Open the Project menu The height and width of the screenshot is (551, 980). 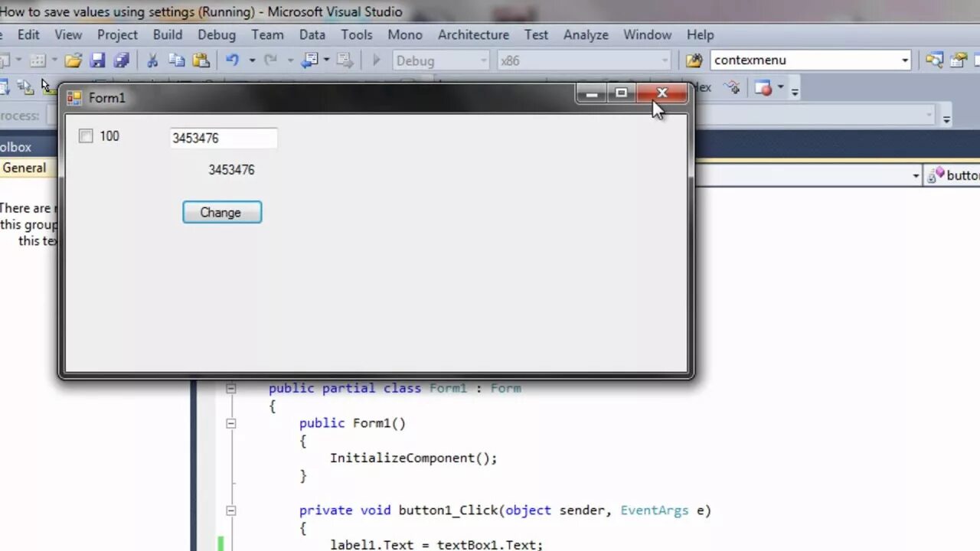coord(117,34)
